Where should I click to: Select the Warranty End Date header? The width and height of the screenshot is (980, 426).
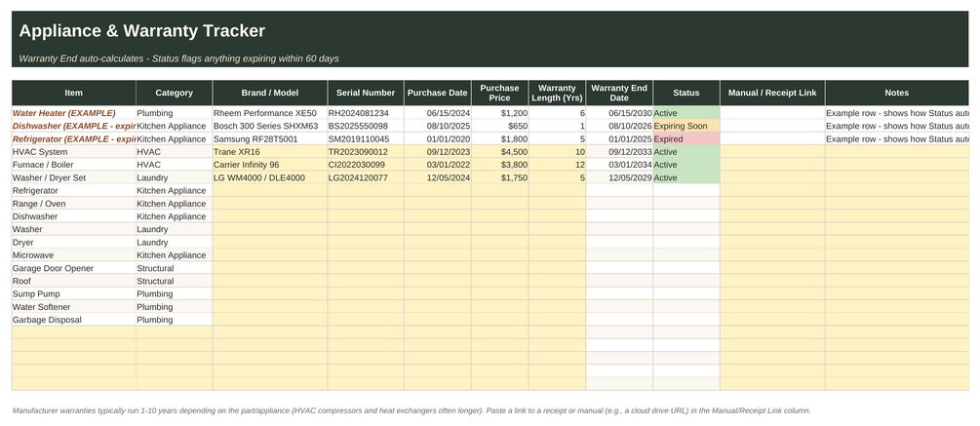(x=619, y=93)
